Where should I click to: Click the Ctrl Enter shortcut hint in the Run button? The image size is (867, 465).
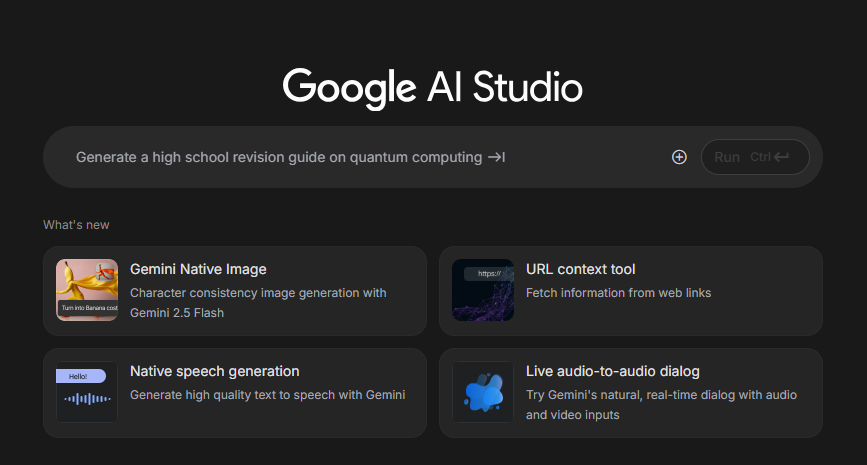769,157
